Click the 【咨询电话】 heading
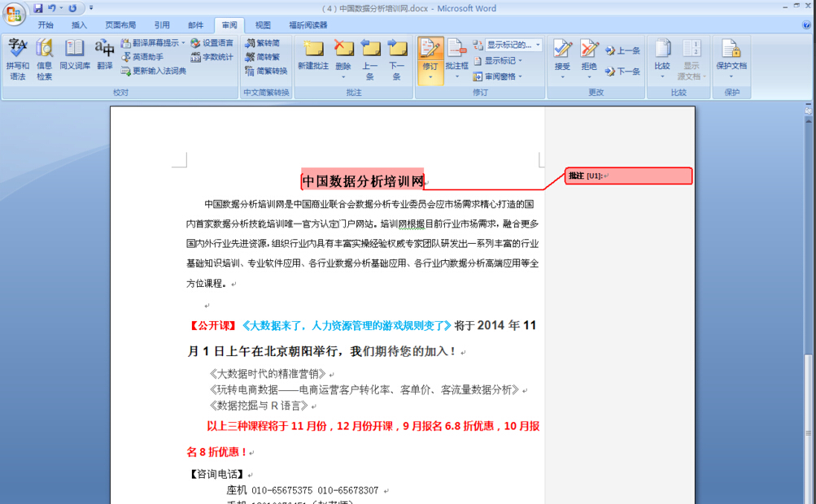Viewport: 816px width, 504px height. click(x=216, y=474)
